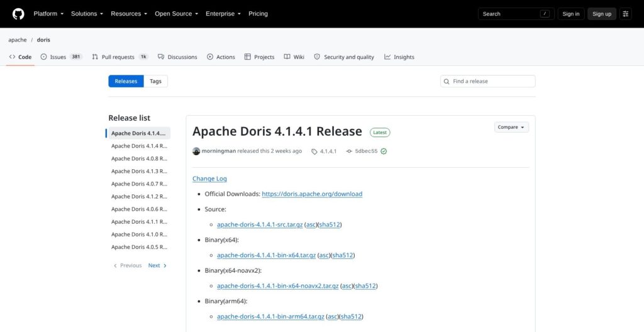Open the Issues tab

(x=62, y=57)
